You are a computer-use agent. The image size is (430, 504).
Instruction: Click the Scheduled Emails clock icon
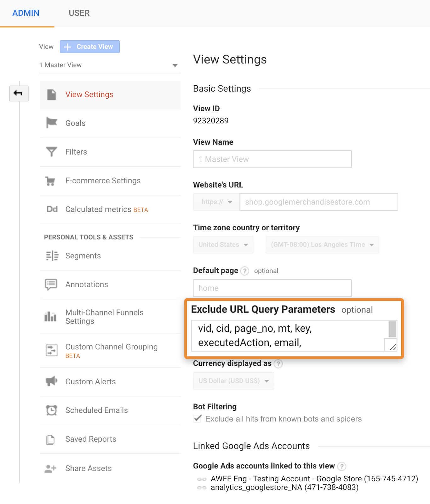click(51, 410)
